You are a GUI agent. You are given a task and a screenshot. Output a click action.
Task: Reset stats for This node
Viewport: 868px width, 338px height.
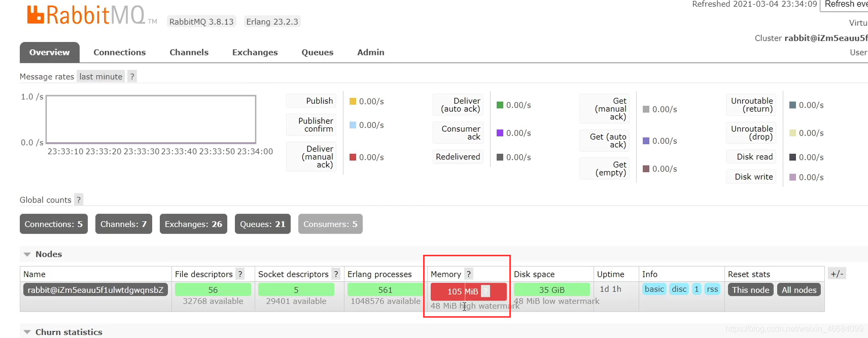coord(751,290)
